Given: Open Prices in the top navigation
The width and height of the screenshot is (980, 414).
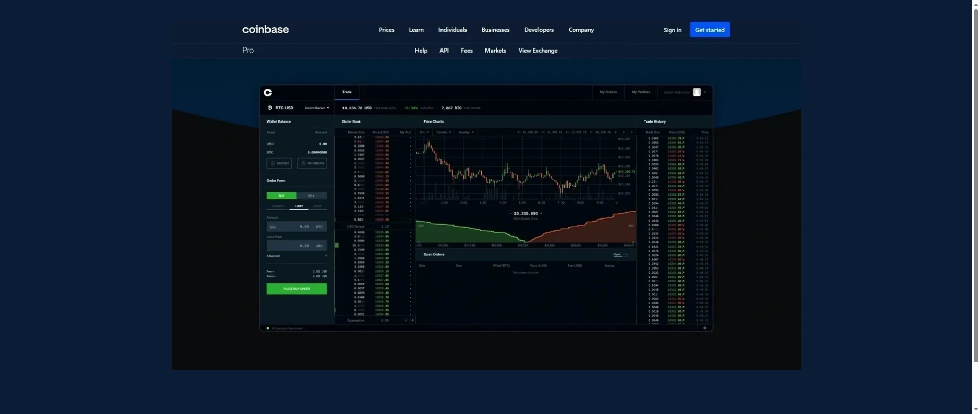Looking at the screenshot, I should click(x=386, y=30).
